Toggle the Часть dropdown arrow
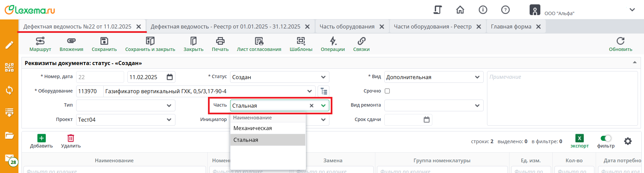 coord(323,106)
